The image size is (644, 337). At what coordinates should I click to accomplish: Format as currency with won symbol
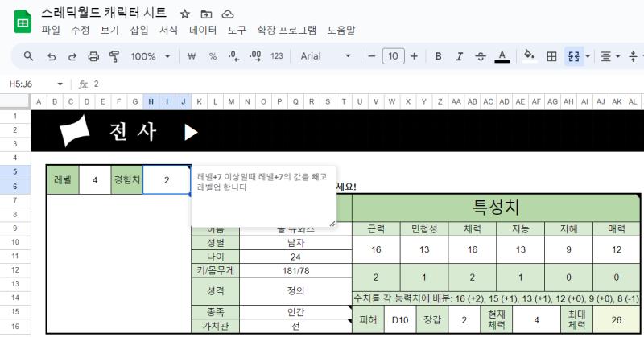(192, 56)
